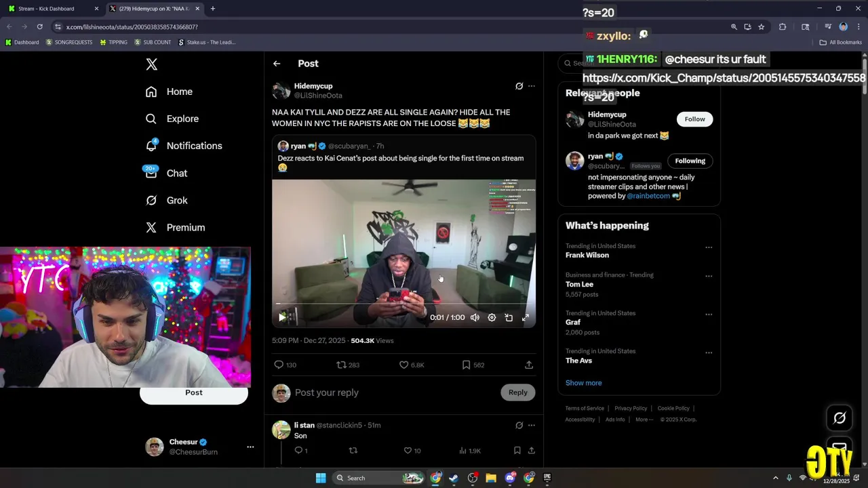The width and height of the screenshot is (868, 488).
Task: Repost the post with 283 reposts
Action: pos(348,365)
